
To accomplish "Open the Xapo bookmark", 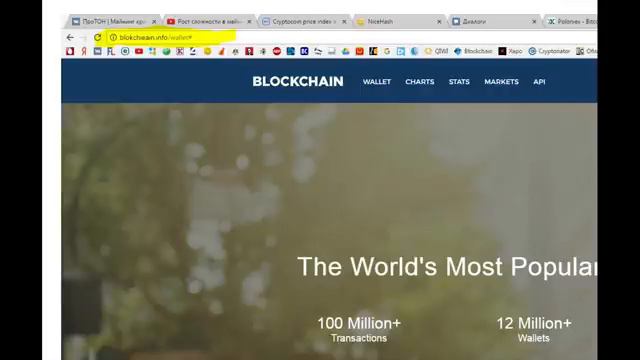I will point(511,51).
